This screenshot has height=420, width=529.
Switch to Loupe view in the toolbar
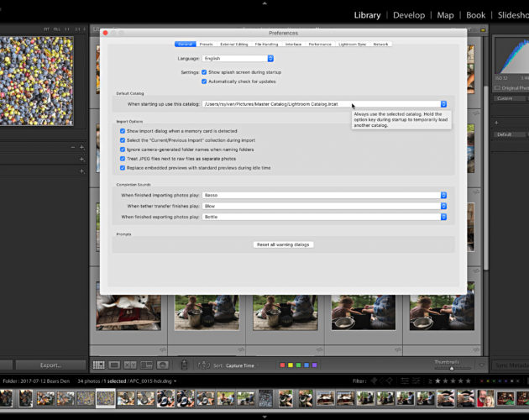[114, 365]
